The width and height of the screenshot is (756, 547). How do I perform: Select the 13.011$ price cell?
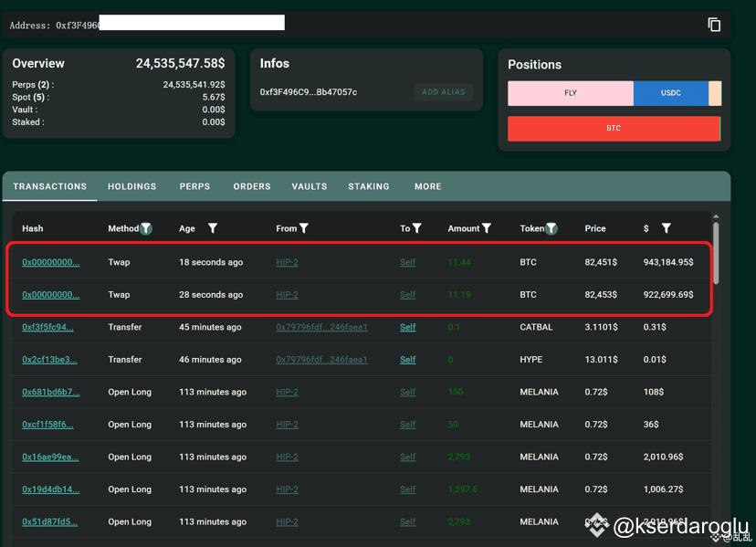601,360
